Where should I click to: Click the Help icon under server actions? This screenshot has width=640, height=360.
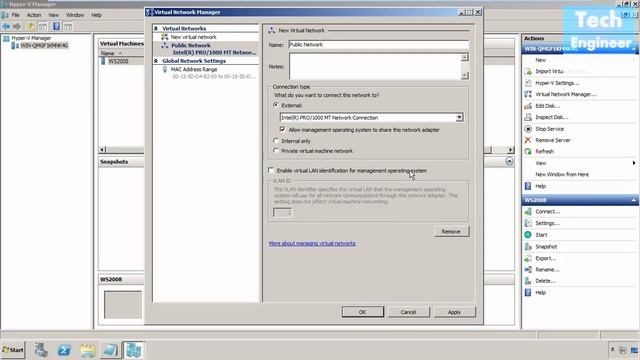tap(528, 186)
